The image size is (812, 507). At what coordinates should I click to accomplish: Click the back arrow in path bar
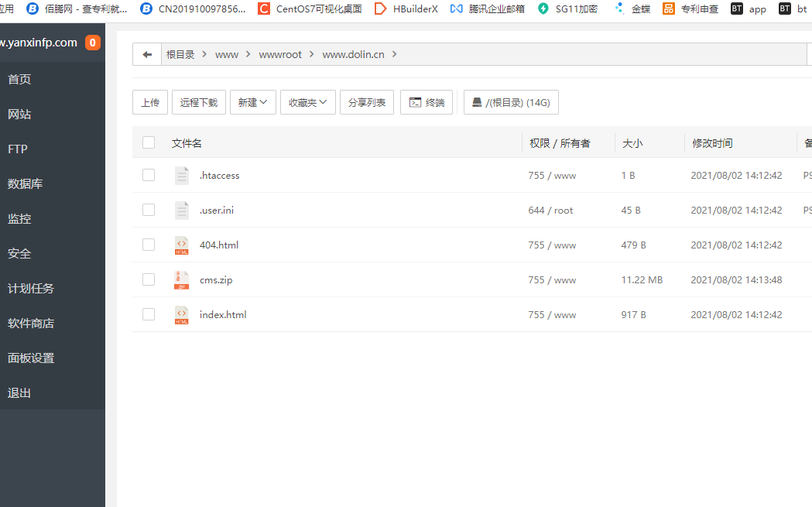click(x=147, y=54)
